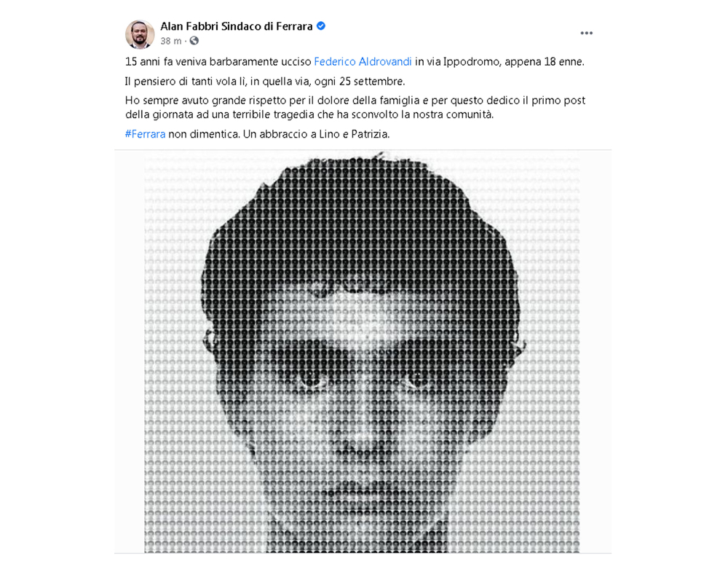Screen dimensions: 728x561
Task: Open the Federico Aldrovandi tagged link
Action: click(x=363, y=62)
